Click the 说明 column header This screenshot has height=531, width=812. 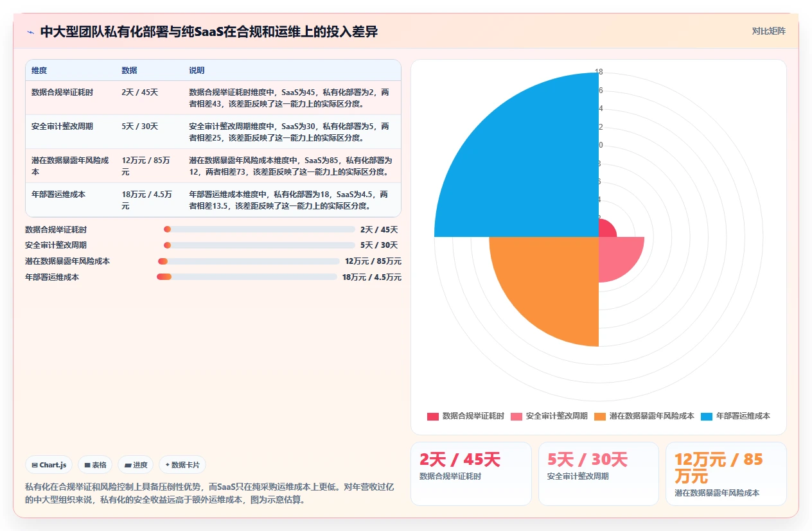(x=197, y=71)
